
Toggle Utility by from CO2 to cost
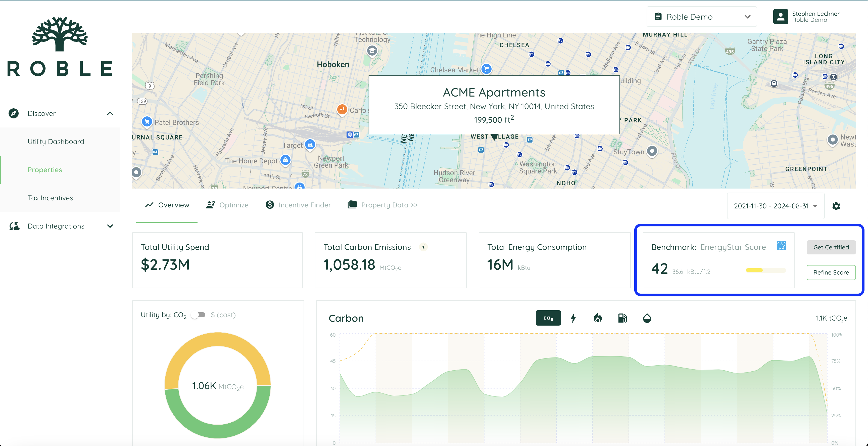click(198, 315)
